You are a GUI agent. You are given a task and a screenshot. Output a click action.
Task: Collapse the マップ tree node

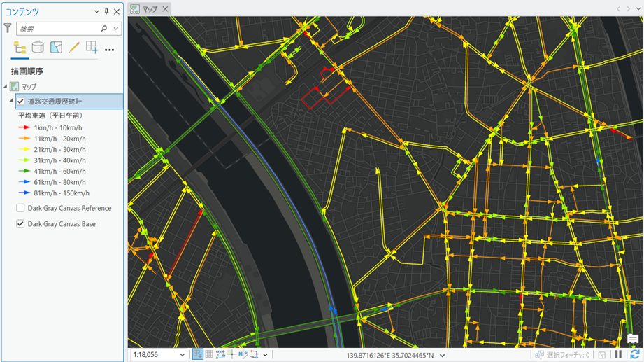[6, 87]
